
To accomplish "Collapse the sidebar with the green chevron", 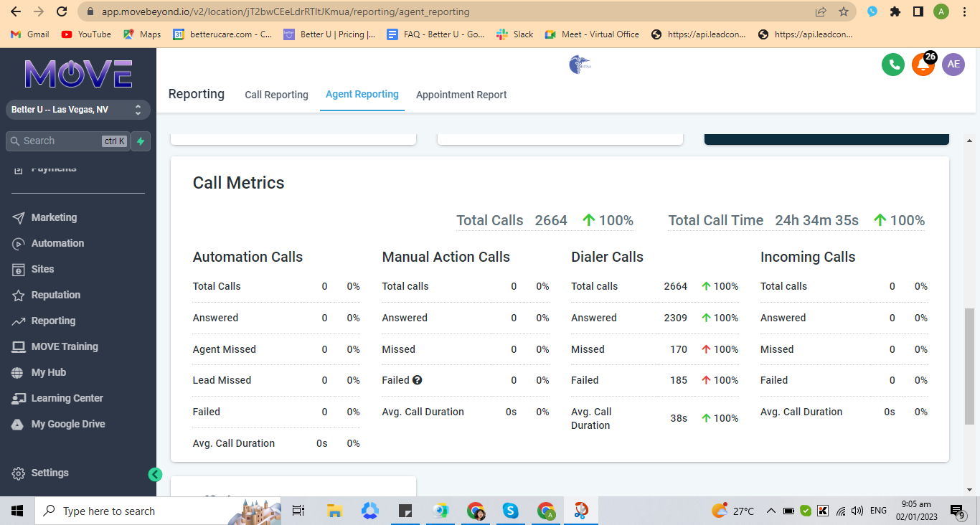I will [155, 474].
